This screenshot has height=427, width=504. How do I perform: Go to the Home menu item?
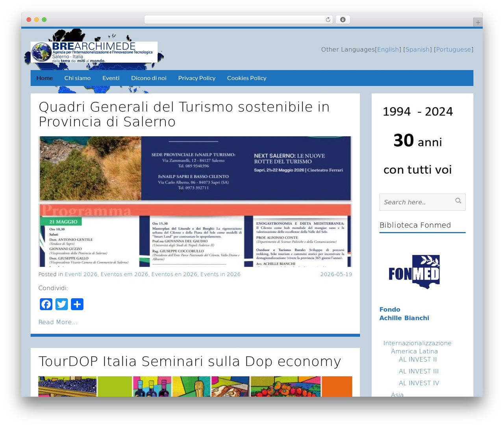(44, 78)
